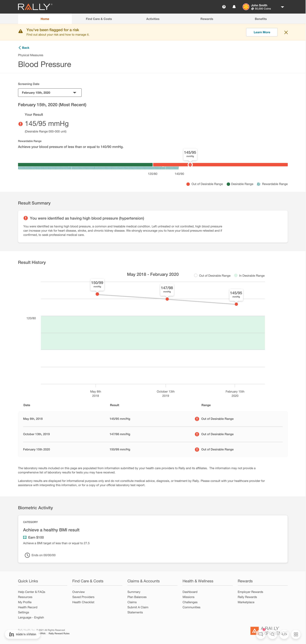Screen dimensions: 306x644
Task: Click alert icon in February 15th 2020 row
Action: point(197,449)
